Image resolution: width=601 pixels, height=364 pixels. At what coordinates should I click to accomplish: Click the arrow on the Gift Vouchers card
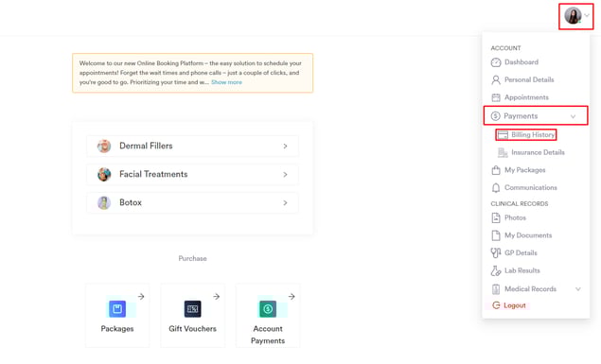coord(217,297)
